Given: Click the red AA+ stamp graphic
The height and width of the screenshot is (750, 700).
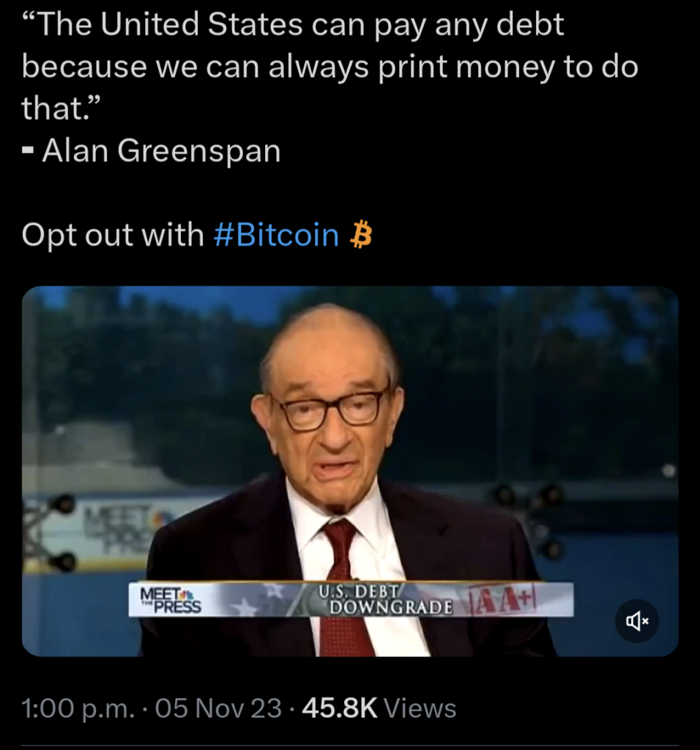Looking at the screenshot, I should point(503,598).
